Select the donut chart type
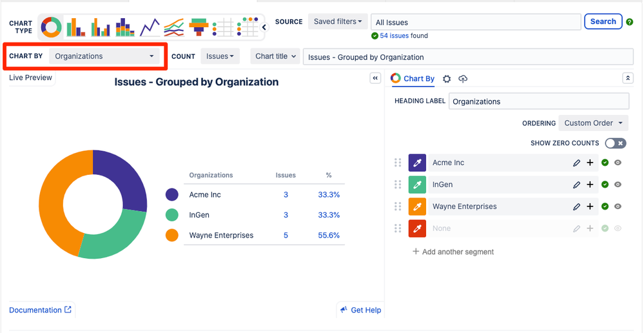Screen dimensions: 644x333 [x=51, y=28]
